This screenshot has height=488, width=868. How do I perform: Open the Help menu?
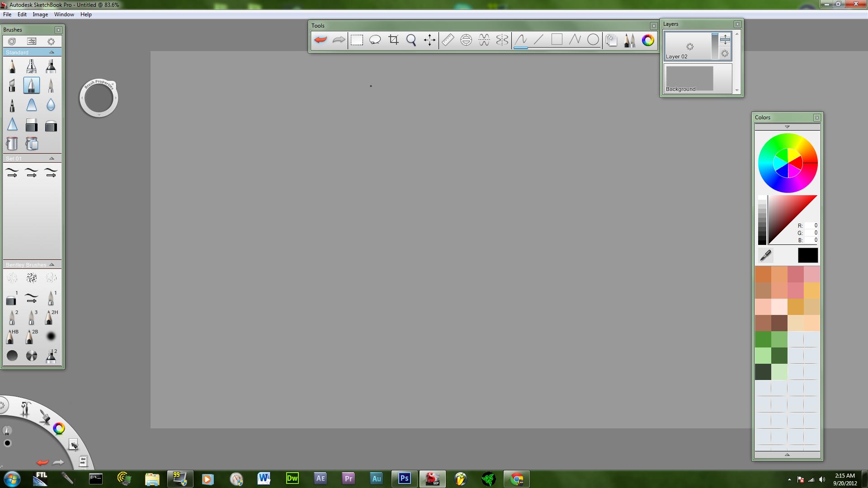[86, 14]
